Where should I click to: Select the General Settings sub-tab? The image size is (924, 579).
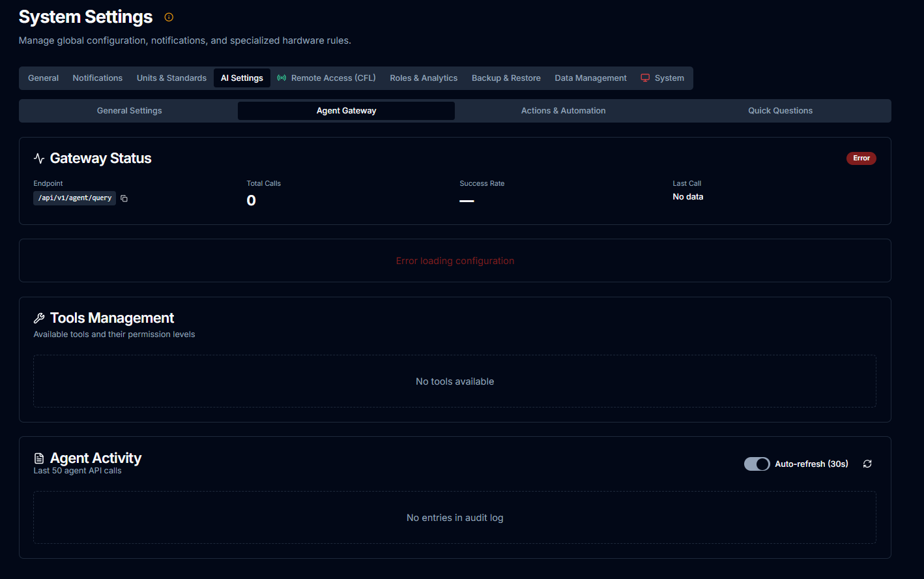click(129, 111)
